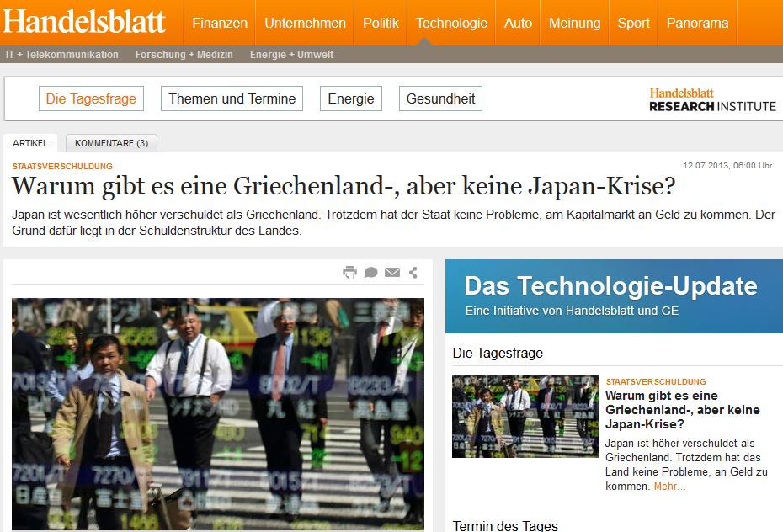The height and width of the screenshot is (532, 783).
Task: Switch to the KOMMENTARE (3) tab
Action: click(x=110, y=142)
